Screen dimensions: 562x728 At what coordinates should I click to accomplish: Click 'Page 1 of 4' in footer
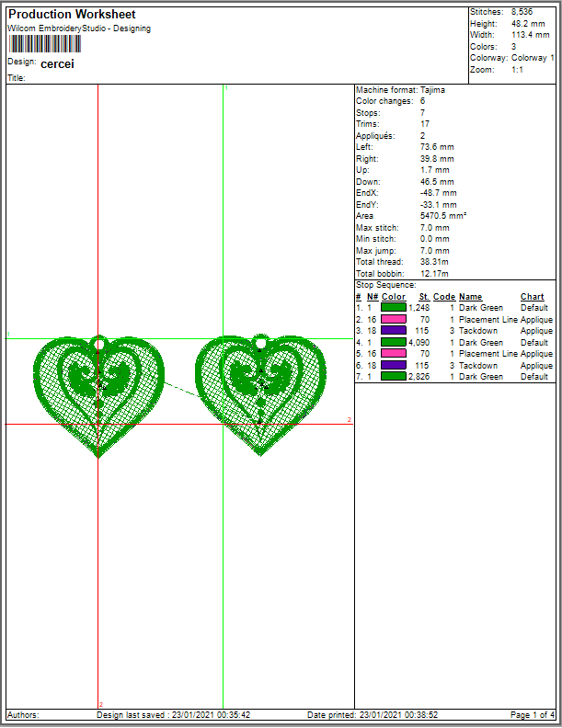pyautogui.click(x=533, y=715)
